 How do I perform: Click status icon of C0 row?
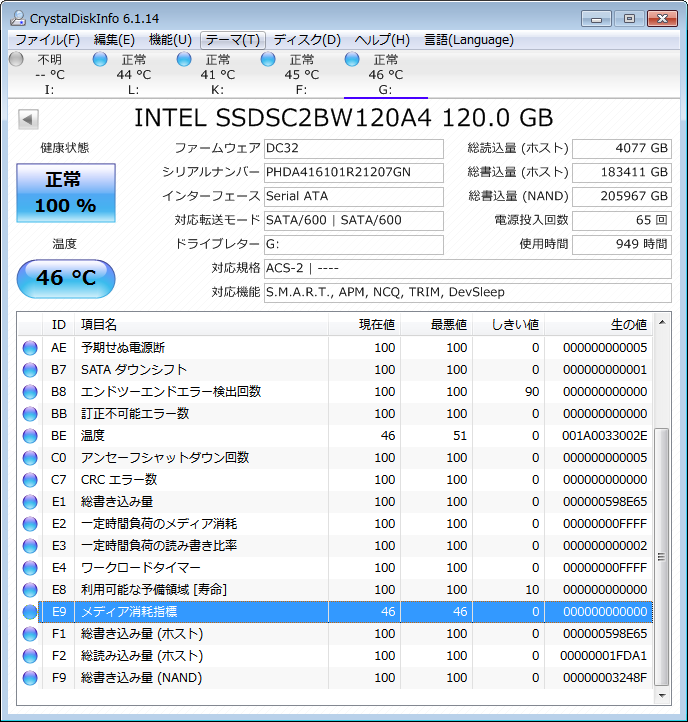point(30,458)
